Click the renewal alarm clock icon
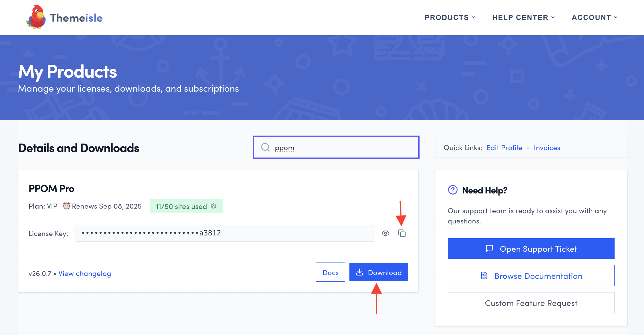Viewport: 644px width, 335px height. coord(66,206)
